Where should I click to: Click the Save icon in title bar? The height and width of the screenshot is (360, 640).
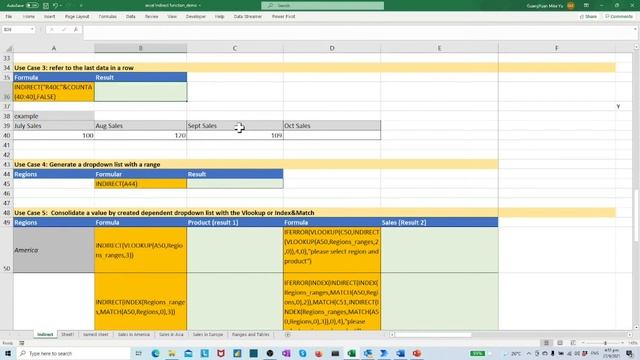46,6
